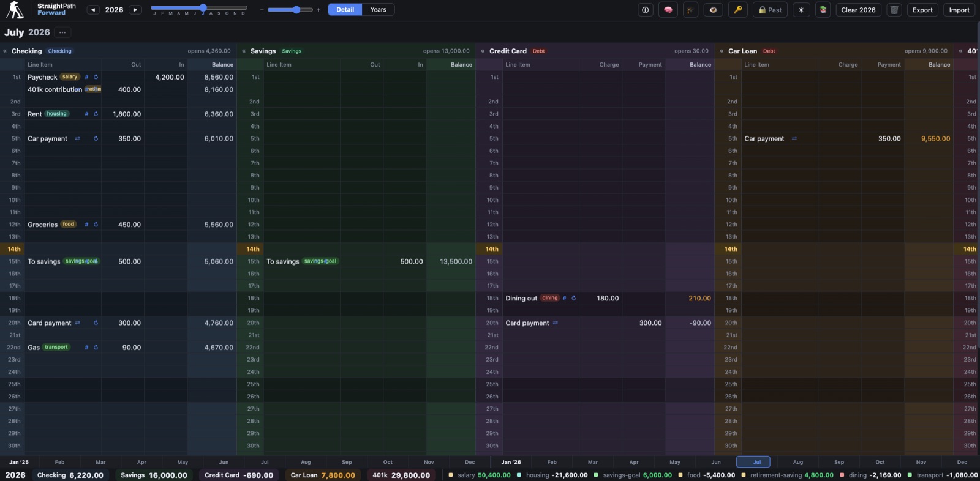Viewport: 980px width, 481px height.
Task: Click the hash icon on Paycheck row
Action: point(86,77)
